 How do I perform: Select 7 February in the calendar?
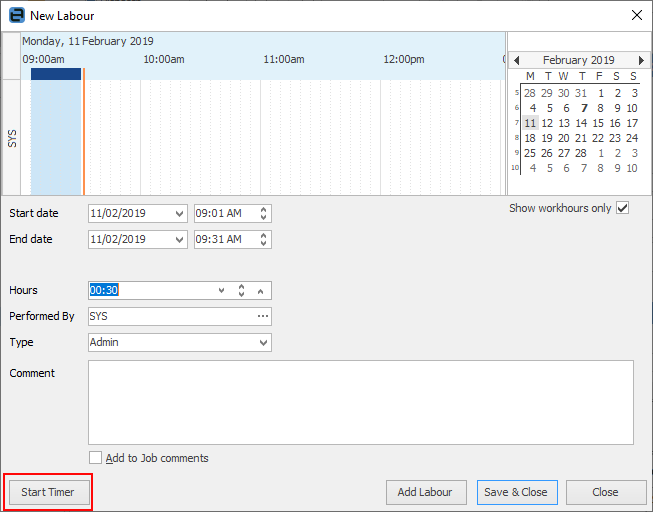coord(584,108)
